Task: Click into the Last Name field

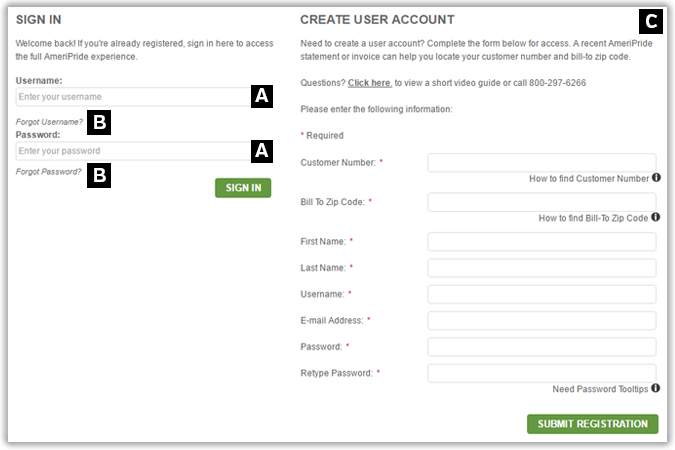Action: click(x=541, y=268)
